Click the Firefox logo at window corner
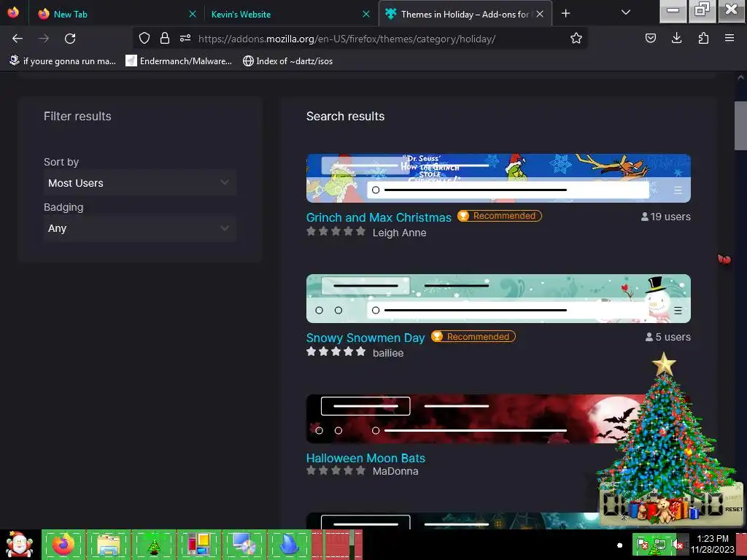Viewport: 747px width, 560px height. click(13, 12)
